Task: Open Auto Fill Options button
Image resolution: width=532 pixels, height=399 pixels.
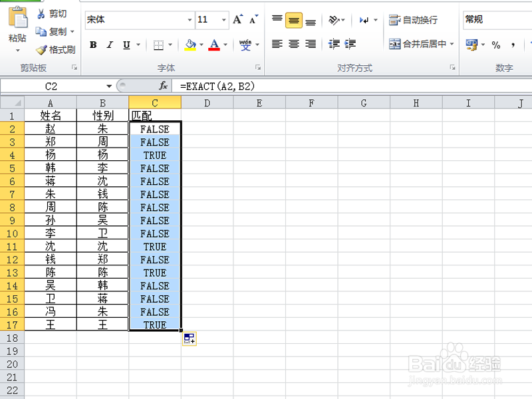Action: pyautogui.click(x=190, y=338)
